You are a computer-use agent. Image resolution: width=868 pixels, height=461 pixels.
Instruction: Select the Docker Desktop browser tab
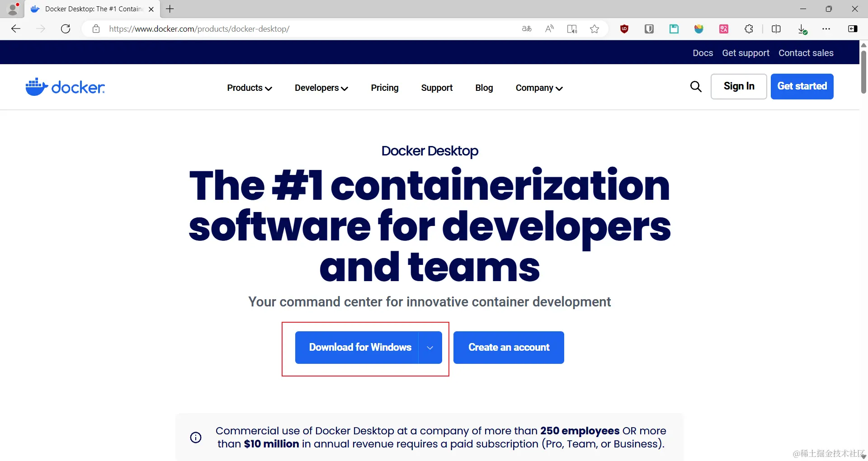[x=93, y=9]
